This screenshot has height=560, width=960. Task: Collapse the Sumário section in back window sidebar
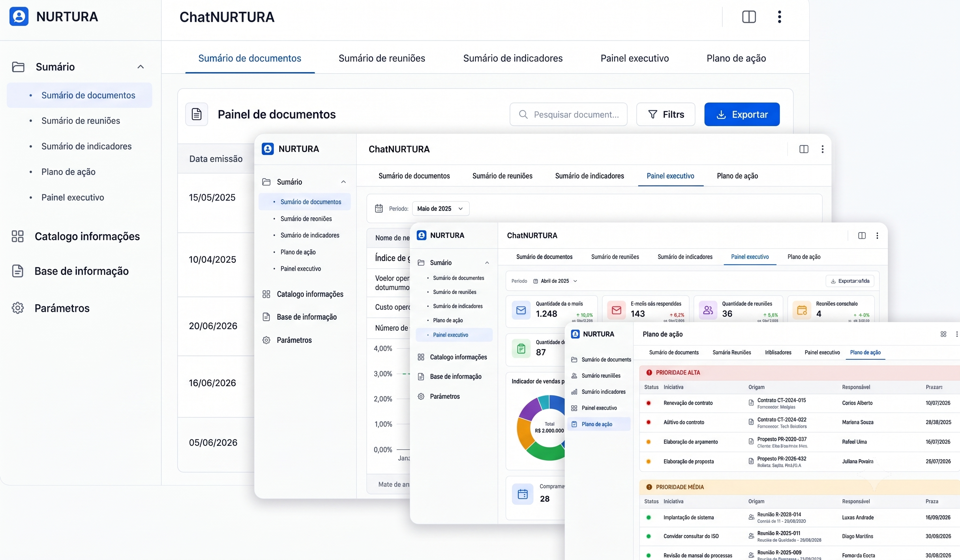pyautogui.click(x=140, y=67)
